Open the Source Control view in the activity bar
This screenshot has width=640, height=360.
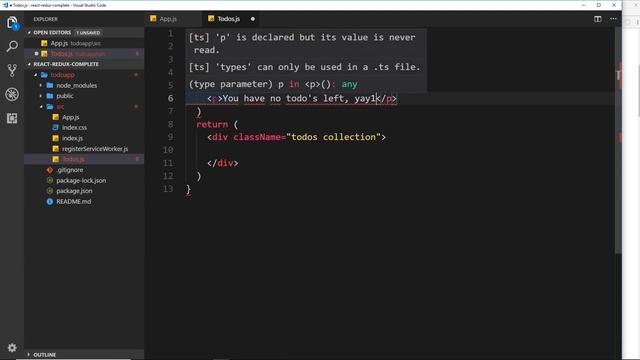[x=12, y=70]
